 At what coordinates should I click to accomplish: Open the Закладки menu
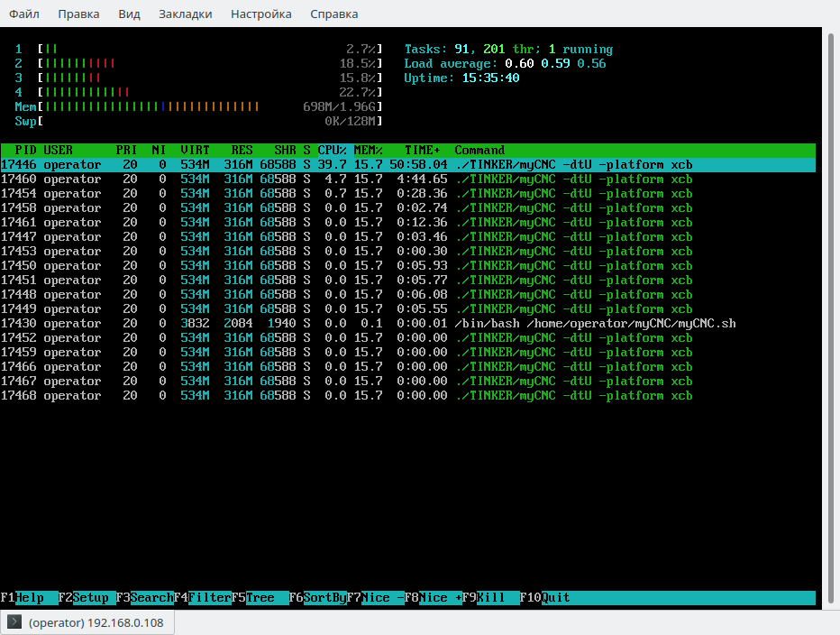185,14
